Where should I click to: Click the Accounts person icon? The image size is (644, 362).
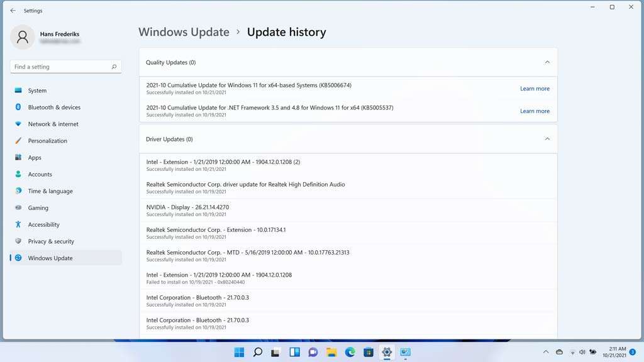pyautogui.click(x=18, y=174)
